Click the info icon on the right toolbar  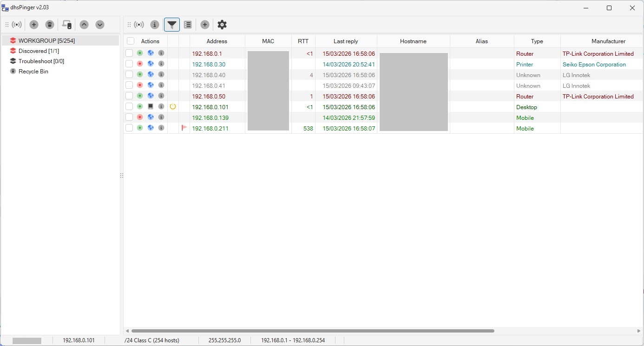[155, 25]
